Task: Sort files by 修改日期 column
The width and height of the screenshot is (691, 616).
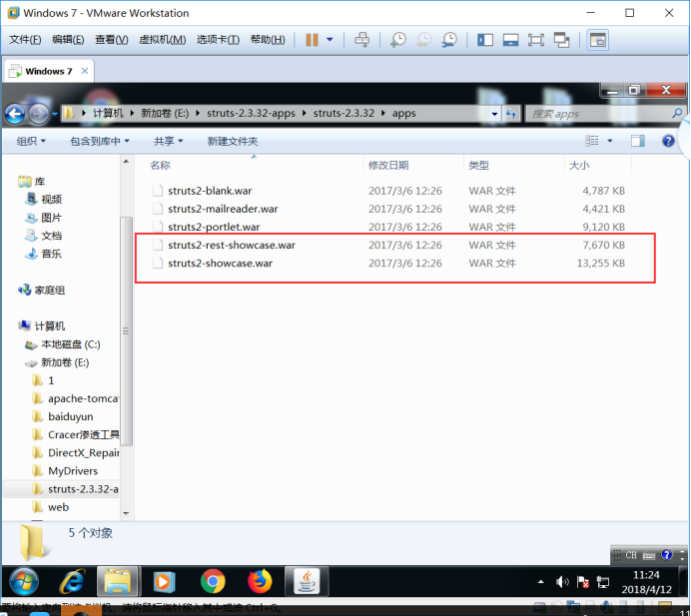Action: click(388, 166)
